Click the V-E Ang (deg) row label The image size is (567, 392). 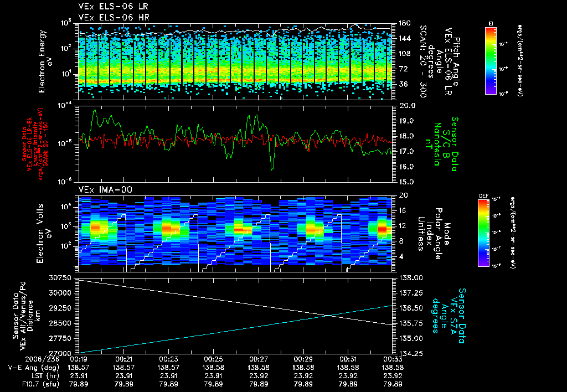[x=34, y=368]
